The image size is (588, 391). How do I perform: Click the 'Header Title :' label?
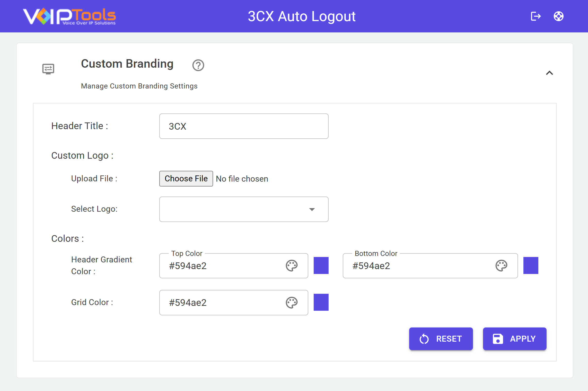[80, 126]
